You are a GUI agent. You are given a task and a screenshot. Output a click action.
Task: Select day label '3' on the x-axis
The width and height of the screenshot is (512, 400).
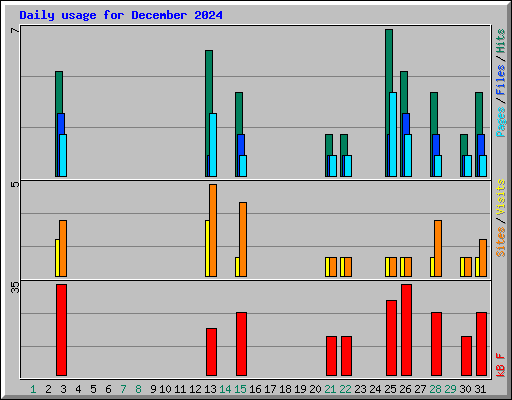[x=63, y=389]
